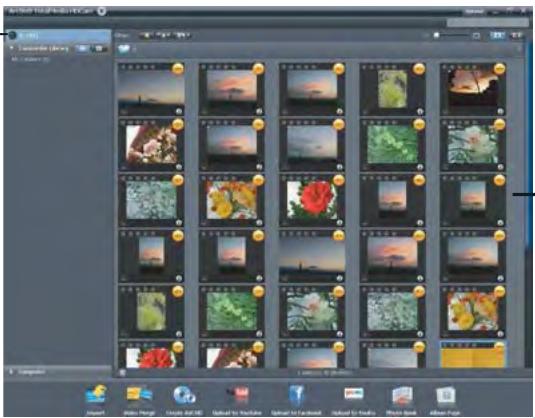Select the red rose photo thumbnail
Image resolution: width=535 pixels, height=418 pixels.
(312, 200)
